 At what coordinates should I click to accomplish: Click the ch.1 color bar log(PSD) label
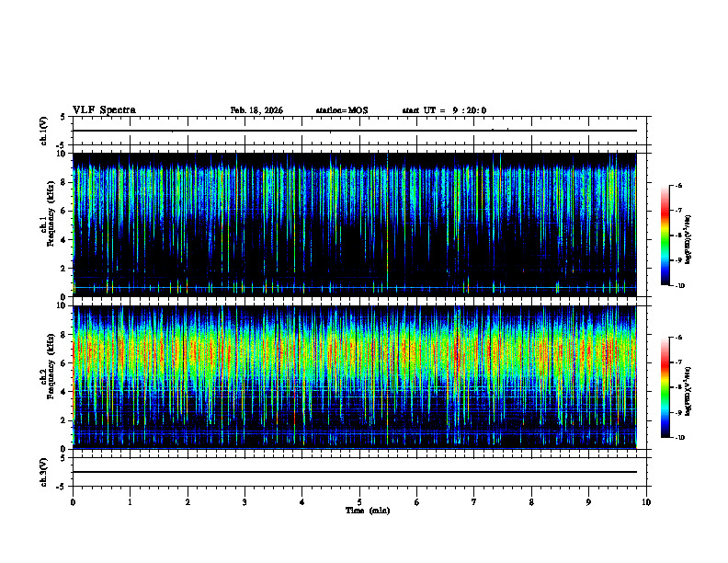(688, 240)
